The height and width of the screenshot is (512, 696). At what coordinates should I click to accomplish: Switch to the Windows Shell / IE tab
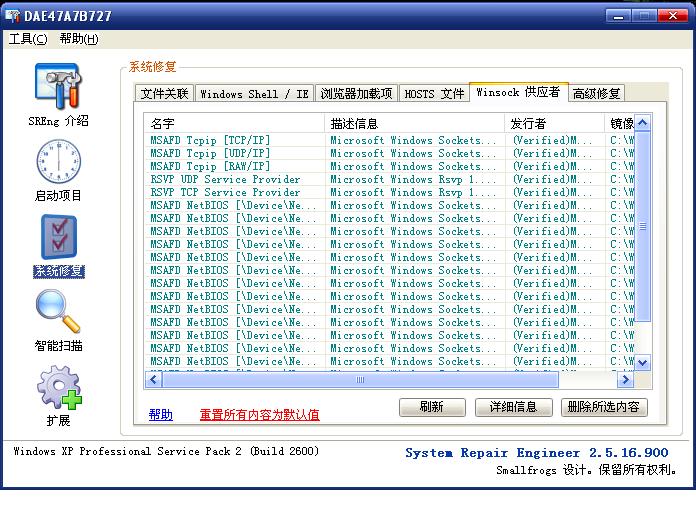pos(254,94)
